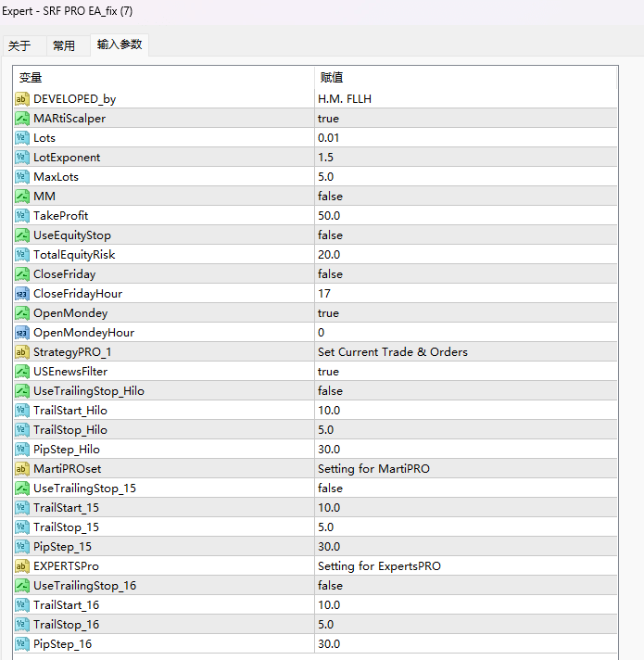Open the MM false value dropdown
The width and height of the screenshot is (644, 660).
click(x=466, y=197)
